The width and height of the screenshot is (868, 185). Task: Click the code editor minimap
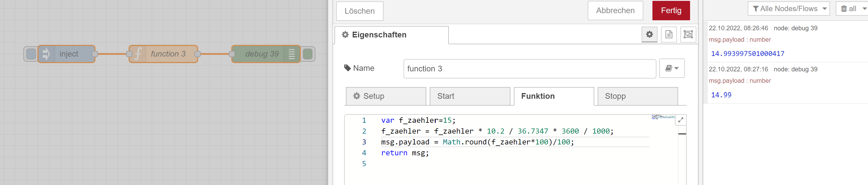point(662,117)
